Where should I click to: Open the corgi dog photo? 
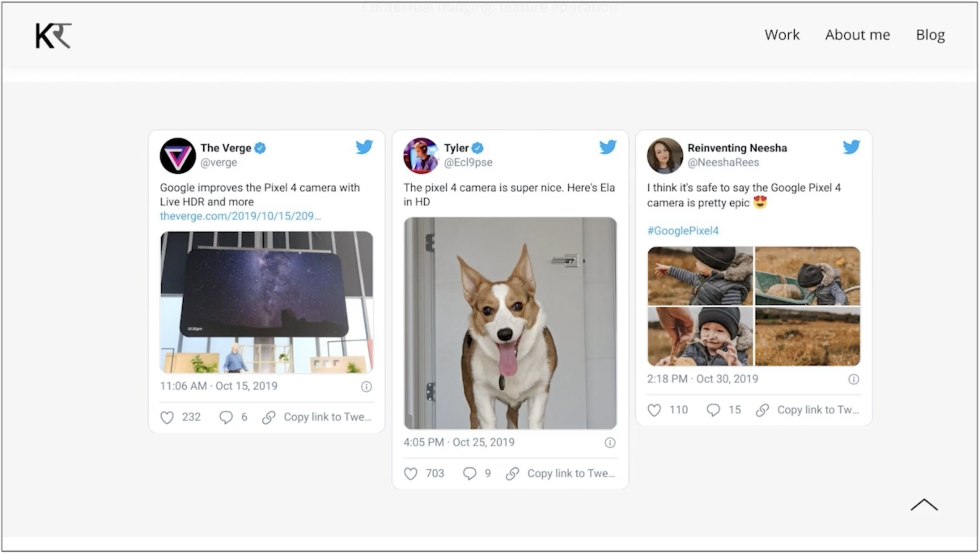pos(510,323)
